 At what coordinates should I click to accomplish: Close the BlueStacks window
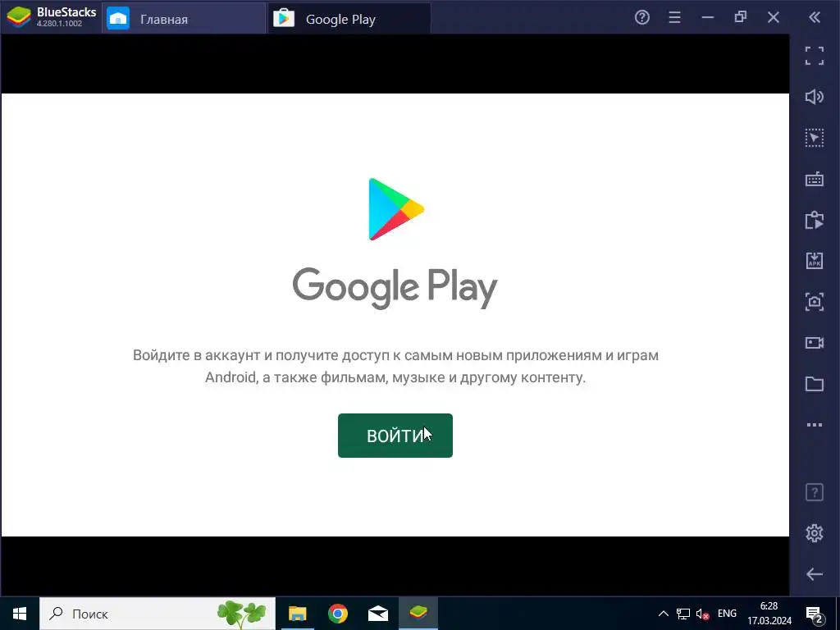(x=773, y=18)
